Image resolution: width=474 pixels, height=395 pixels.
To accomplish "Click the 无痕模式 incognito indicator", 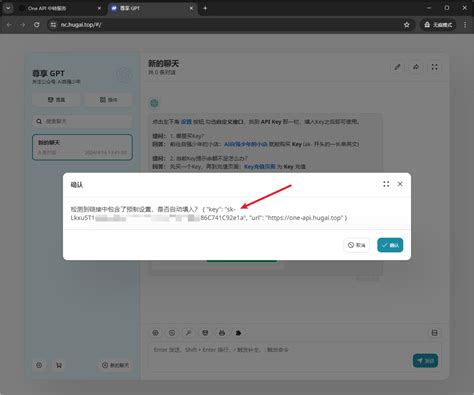I will [438, 25].
